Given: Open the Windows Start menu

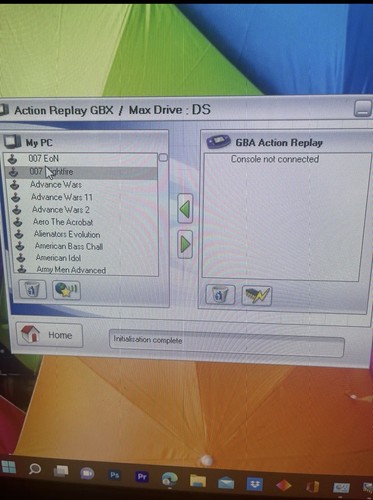Looking at the screenshot, I should [x=9, y=467].
